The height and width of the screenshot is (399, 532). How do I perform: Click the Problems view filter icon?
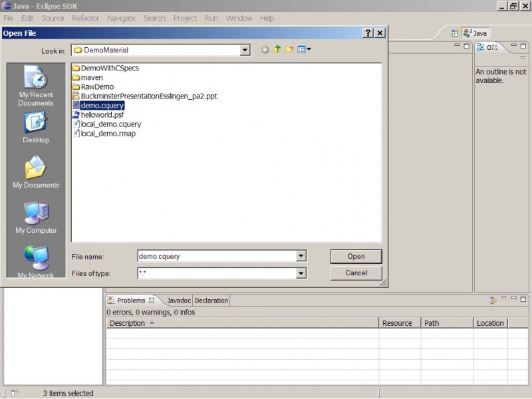pos(493,300)
